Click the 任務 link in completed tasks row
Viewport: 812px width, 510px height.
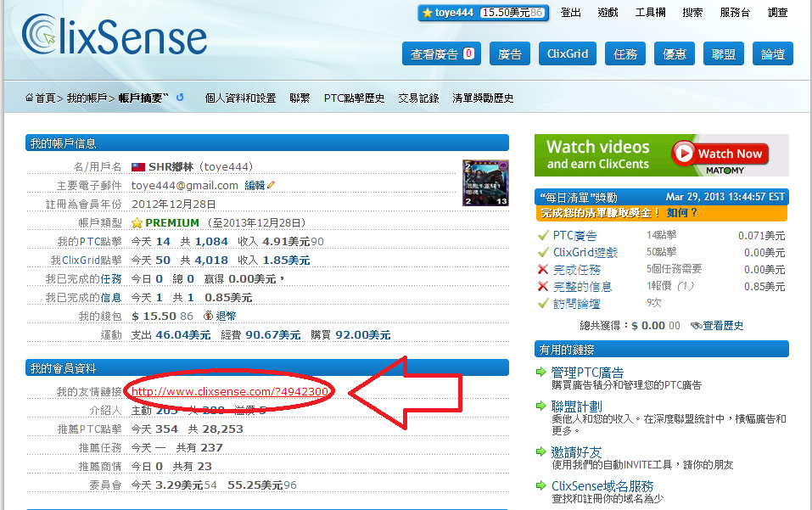[x=111, y=279]
